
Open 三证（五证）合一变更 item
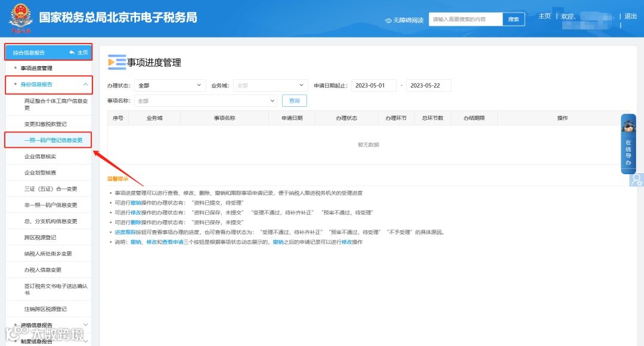pos(51,189)
